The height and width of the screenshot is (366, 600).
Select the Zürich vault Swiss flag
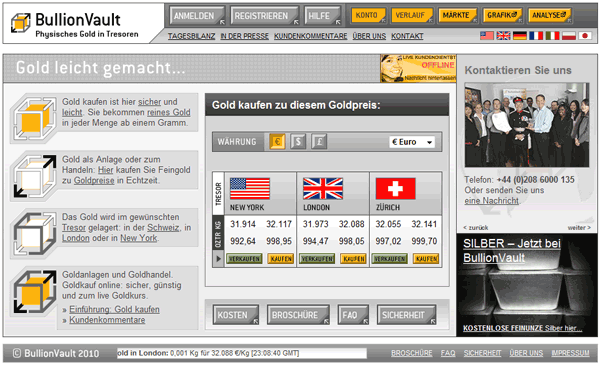tap(395, 188)
